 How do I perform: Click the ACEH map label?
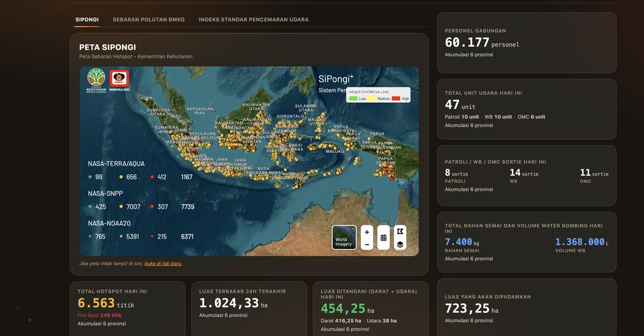point(146,98)
